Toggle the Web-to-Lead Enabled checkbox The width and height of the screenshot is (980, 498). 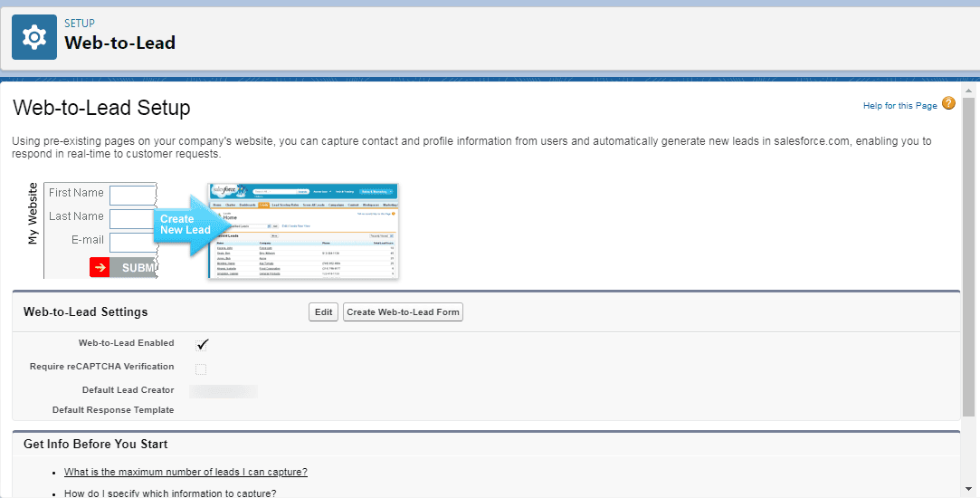pos(201,345)
